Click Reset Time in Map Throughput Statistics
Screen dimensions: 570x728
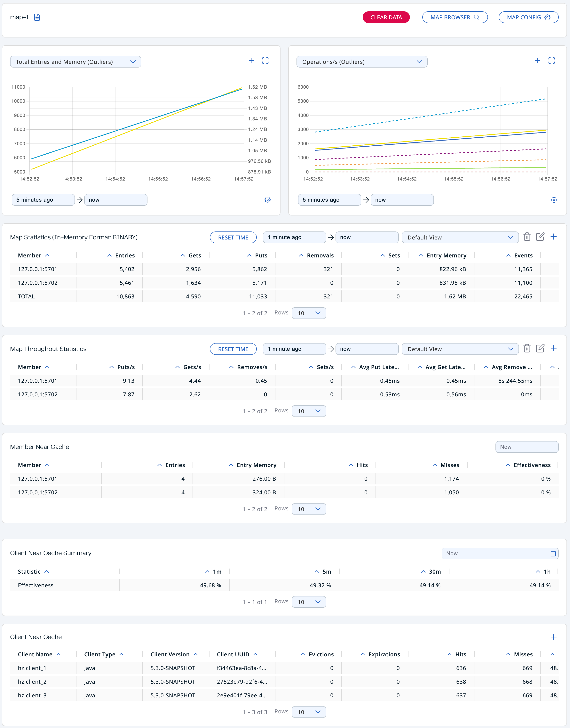click(233, 349)
